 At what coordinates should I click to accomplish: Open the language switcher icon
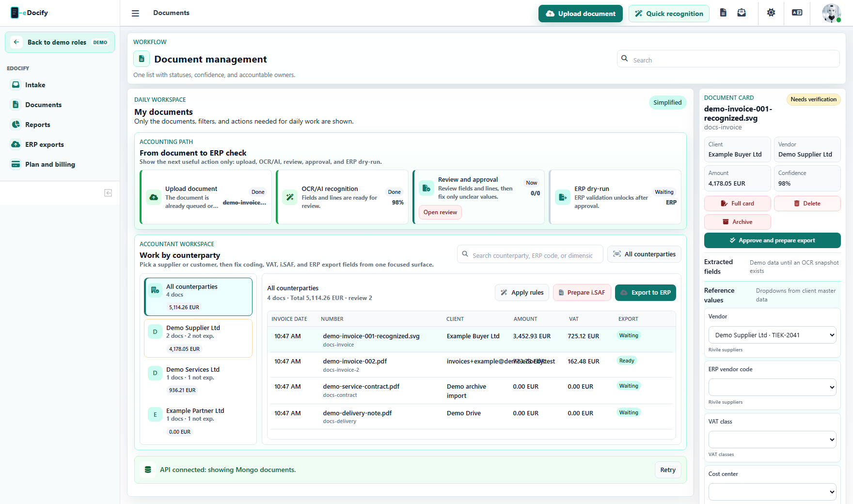(797, 13)
